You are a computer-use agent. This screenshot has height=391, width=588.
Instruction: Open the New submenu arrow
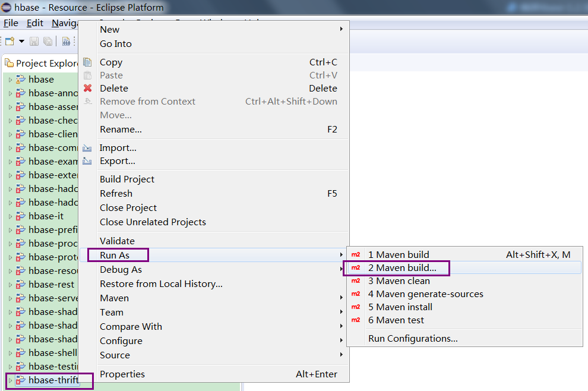point(342,29)
